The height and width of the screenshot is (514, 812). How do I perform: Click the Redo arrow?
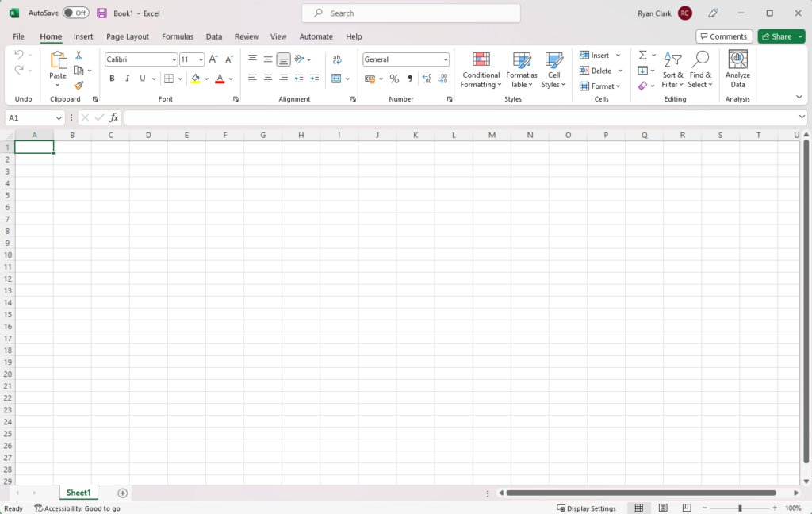pos(19,70)
